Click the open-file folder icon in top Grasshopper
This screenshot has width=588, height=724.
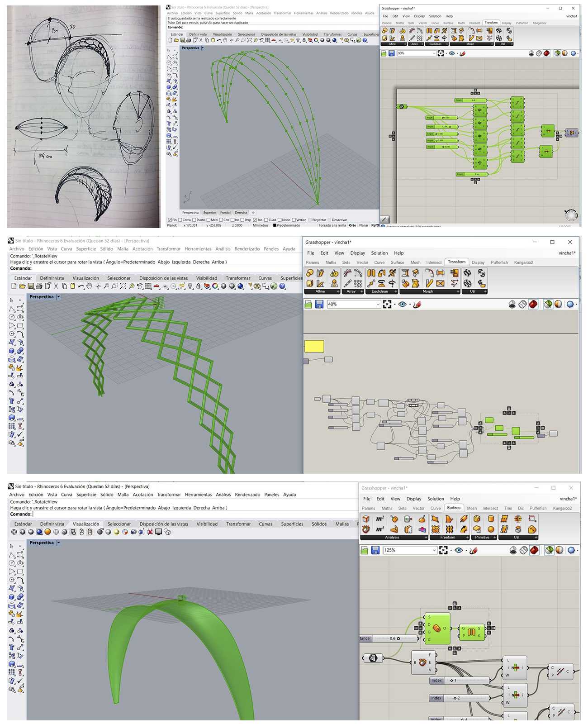[x=384, y=53]
